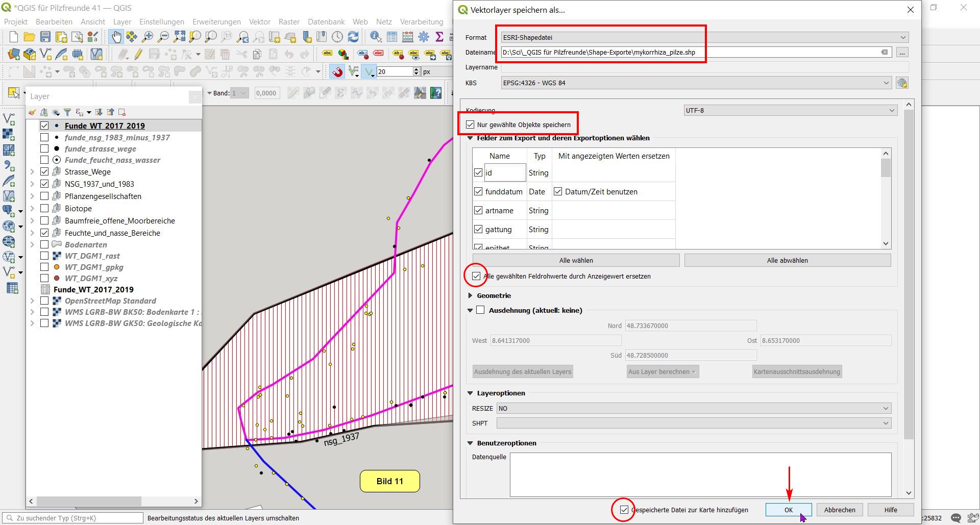Select the Pan Map hand tool

point(116,37)
